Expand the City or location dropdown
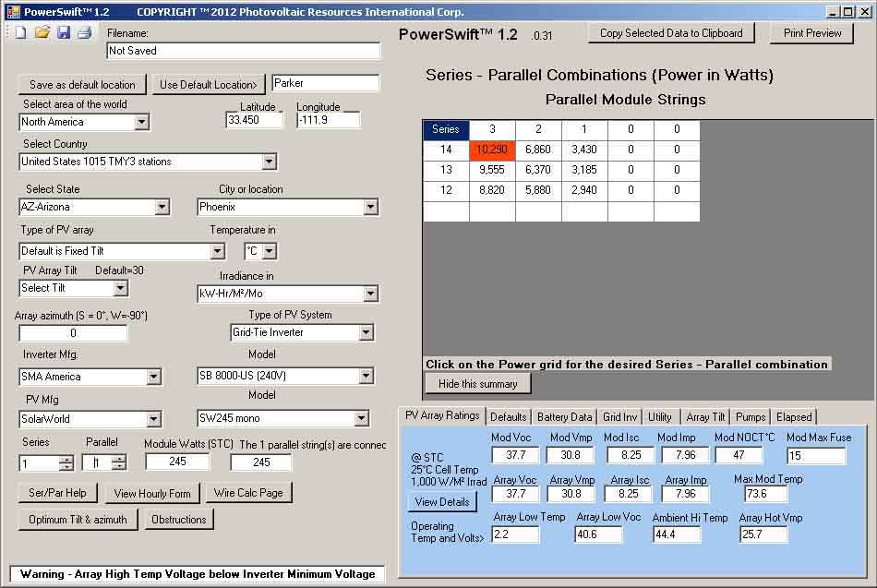Image resolution: width=877 pixels, height=588 pixels. [370, 207]
